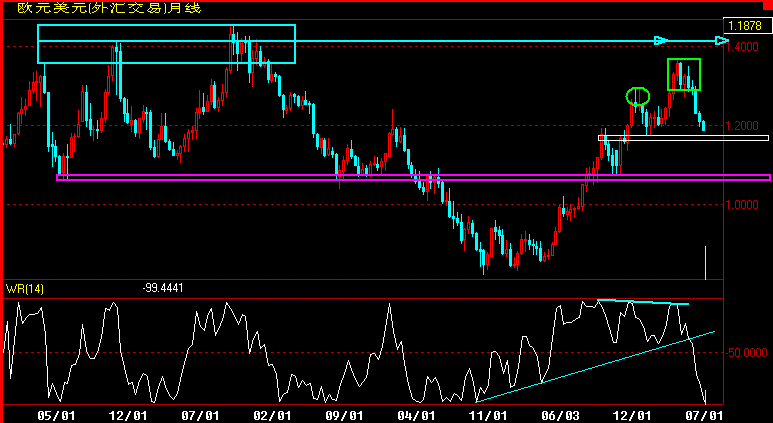Select the 04/01 date label
Screen dimensions: 773x423
(x=417, y=416)
